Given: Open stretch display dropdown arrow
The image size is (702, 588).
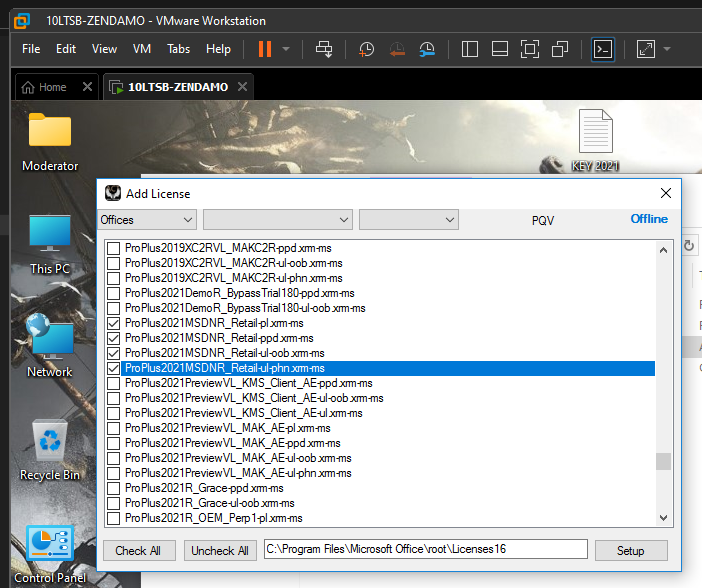Looking at the screenshot, I should (x=667, y=49).
